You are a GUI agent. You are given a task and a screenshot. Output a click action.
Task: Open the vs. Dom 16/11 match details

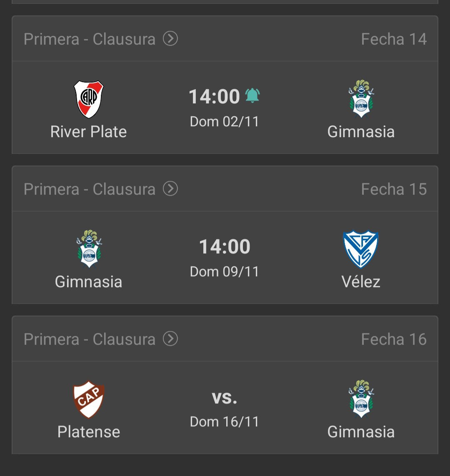tap(225, 398)
